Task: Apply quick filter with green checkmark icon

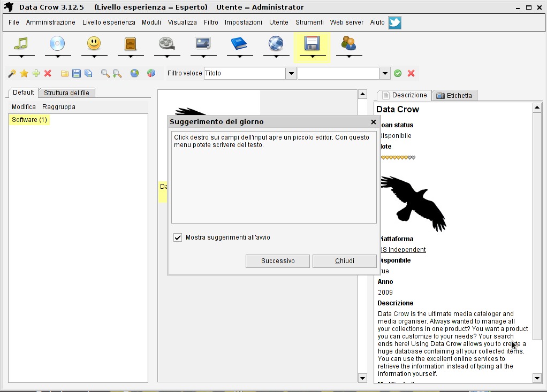Action: tap(398, 73)
